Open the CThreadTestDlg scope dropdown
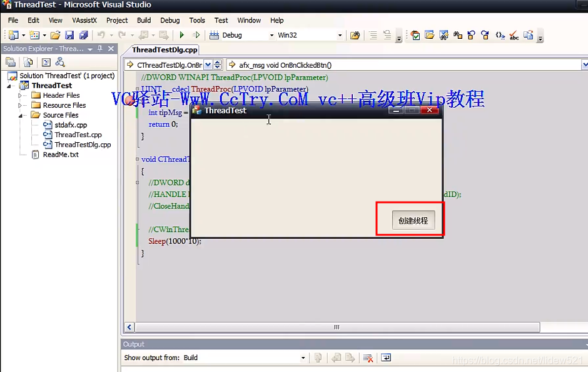This screenshot has height=372, width=588. 208,65
